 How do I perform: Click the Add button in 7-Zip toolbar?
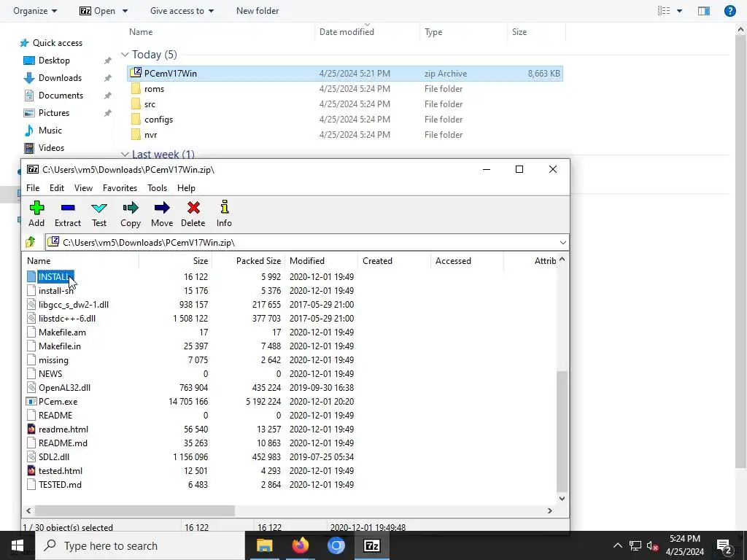(36, 214)
